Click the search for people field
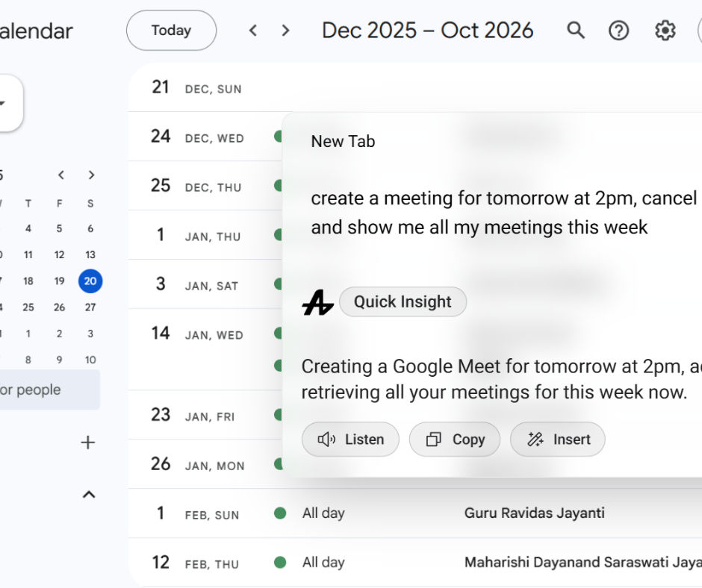The width and height of the screenshot is (702, 588). coord(45,390)
